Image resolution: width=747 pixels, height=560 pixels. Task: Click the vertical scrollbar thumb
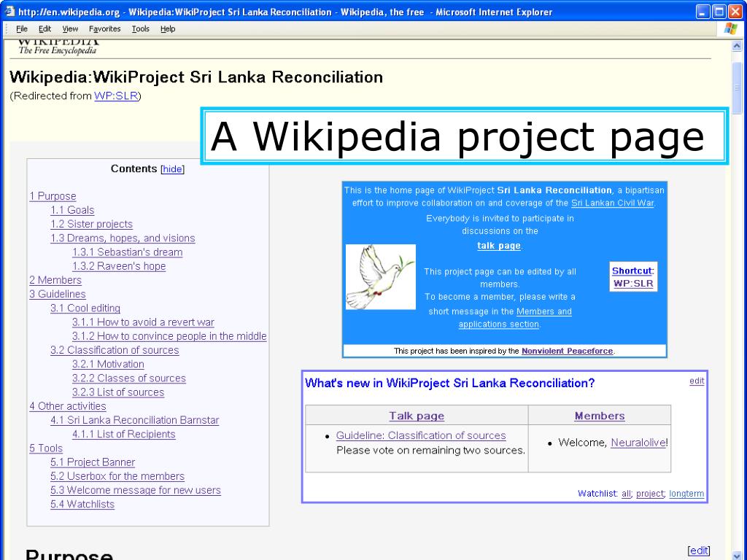pyautogui.click(x=737, y=88)
